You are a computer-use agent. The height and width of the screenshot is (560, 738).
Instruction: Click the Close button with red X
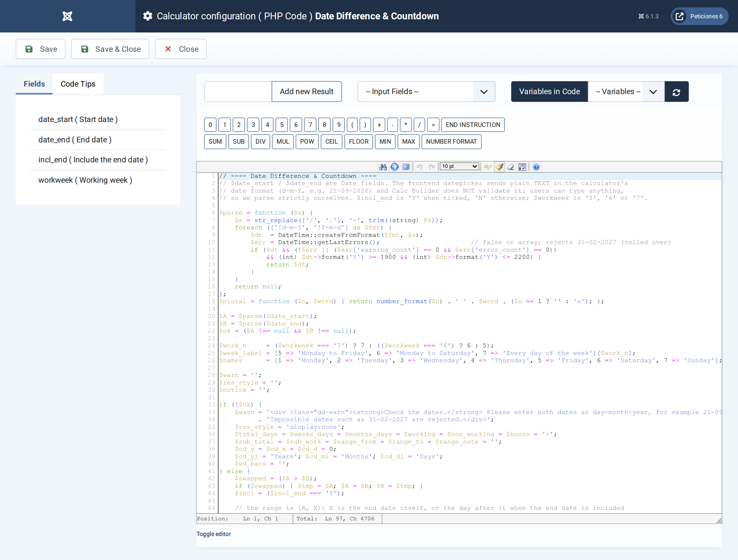tap(180, 49)
